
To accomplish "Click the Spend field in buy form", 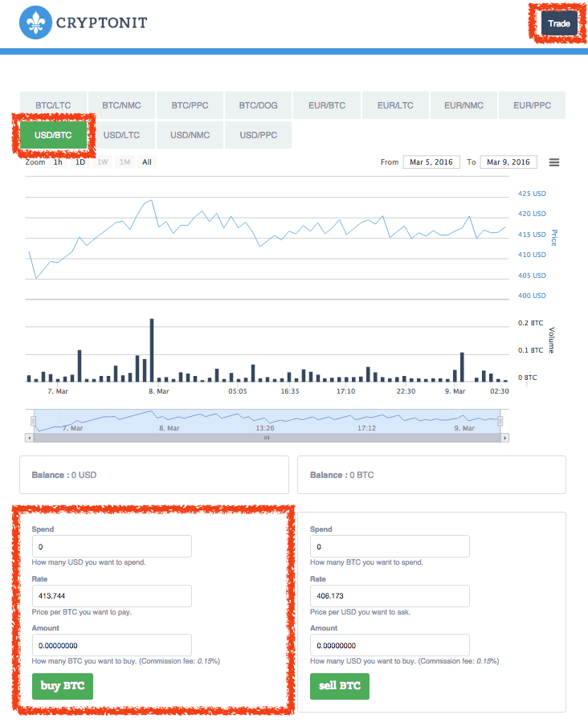I will pyautogui.click(x=112, y=546).
